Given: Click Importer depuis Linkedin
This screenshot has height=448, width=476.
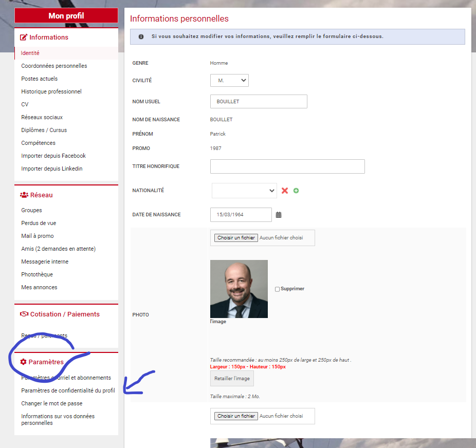Looking at the screenshot, I should (52, 169).
